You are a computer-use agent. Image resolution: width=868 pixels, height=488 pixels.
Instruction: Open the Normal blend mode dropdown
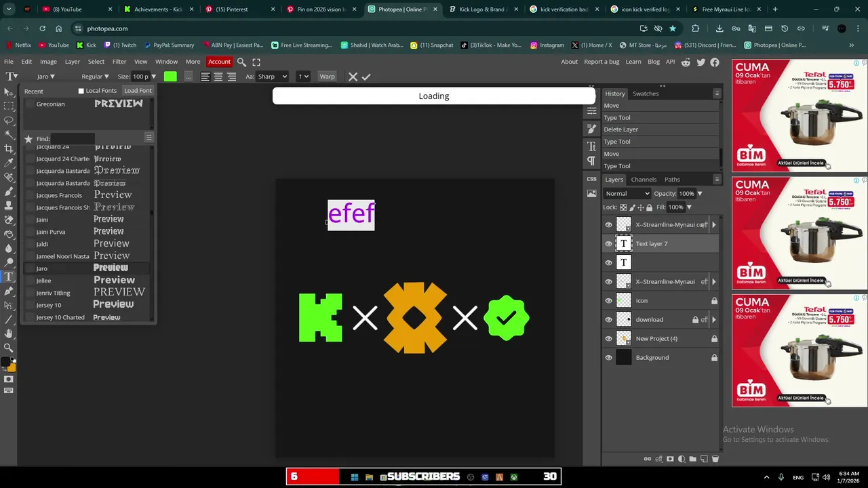point(627,194)
